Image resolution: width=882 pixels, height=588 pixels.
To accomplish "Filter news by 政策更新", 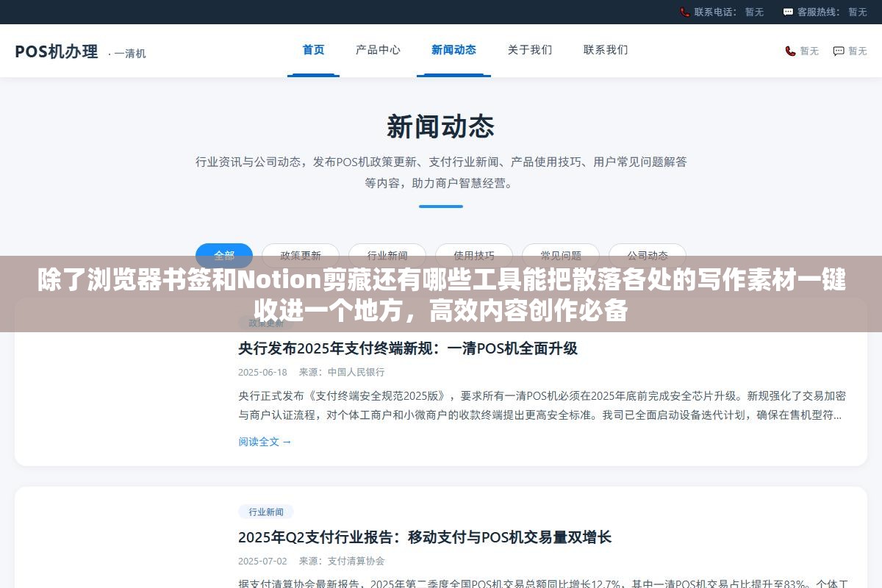I will [x=301, y=255].
